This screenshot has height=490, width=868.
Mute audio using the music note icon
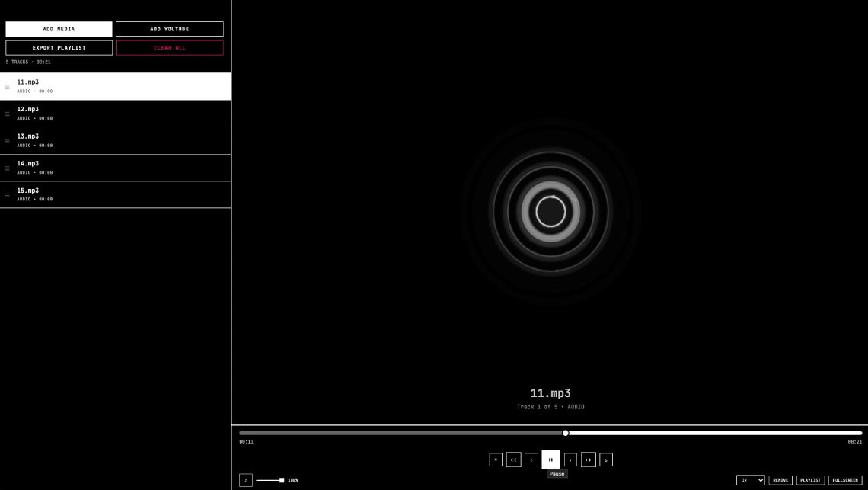(x=245, y=480)
